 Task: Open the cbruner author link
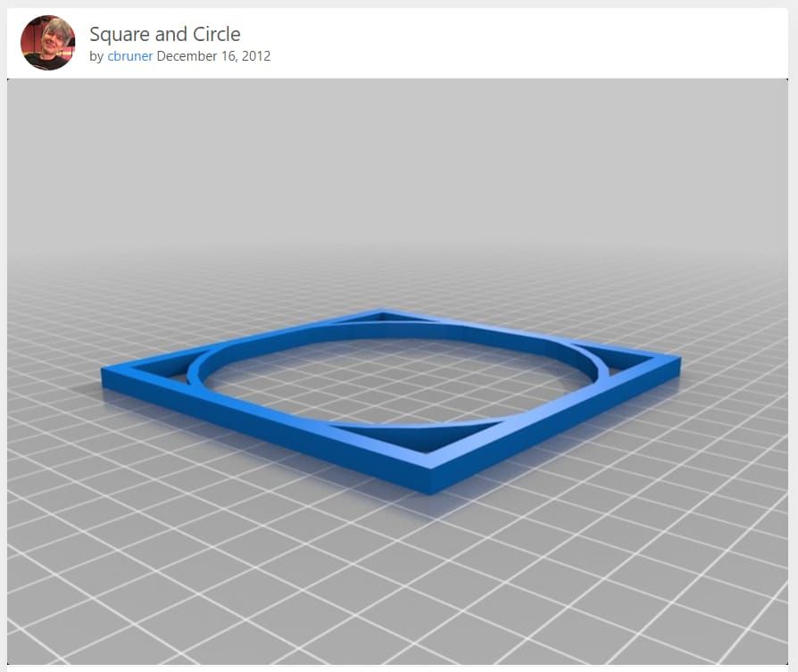tap(129, 55)
